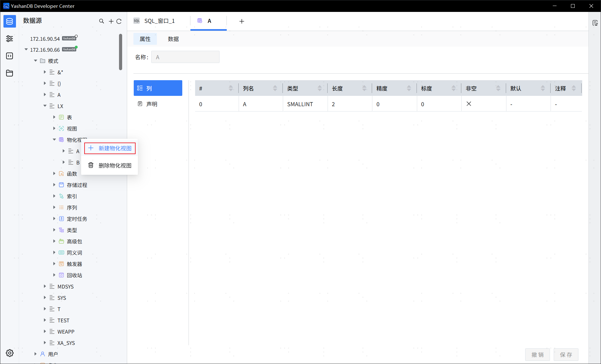Click the data source database icon in sidebar
601x364 pixels.
point(9,21)
